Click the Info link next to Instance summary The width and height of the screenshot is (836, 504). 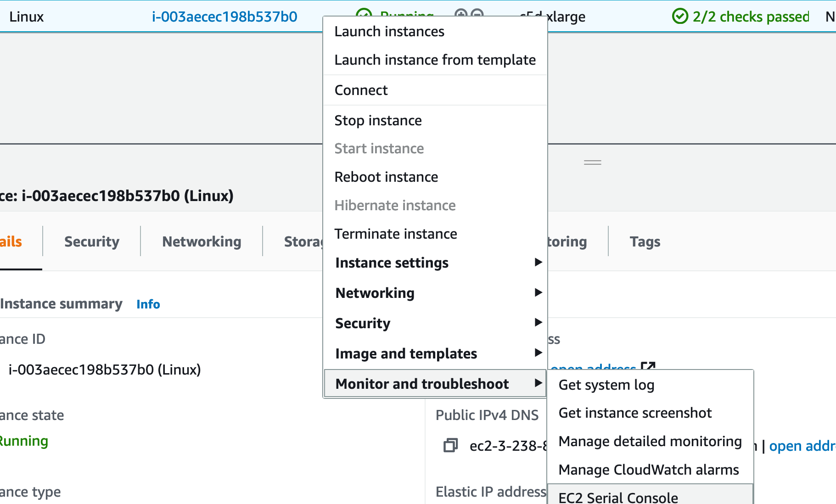tap(148, 304)
